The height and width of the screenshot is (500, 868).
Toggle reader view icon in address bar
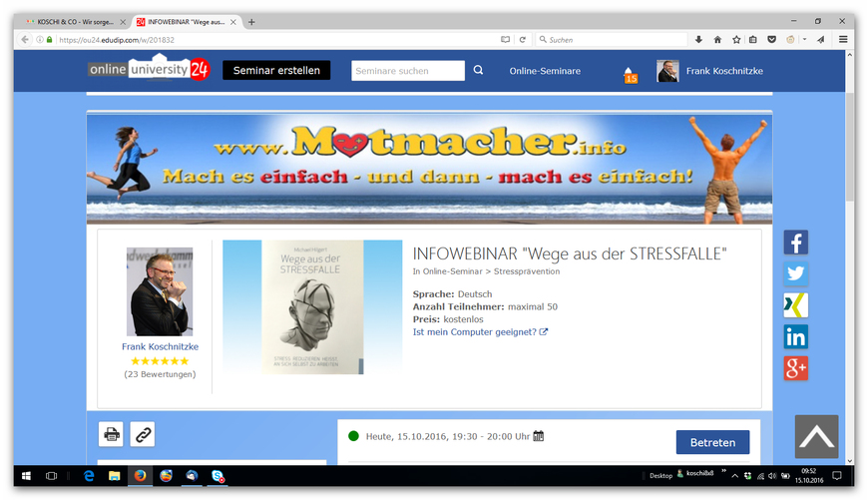pyautogui.click(x=505, y=39)
